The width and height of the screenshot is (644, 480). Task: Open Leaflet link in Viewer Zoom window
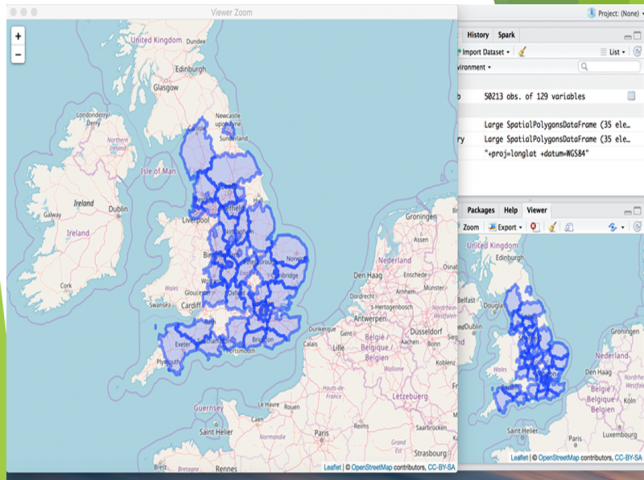click(332, 467)
